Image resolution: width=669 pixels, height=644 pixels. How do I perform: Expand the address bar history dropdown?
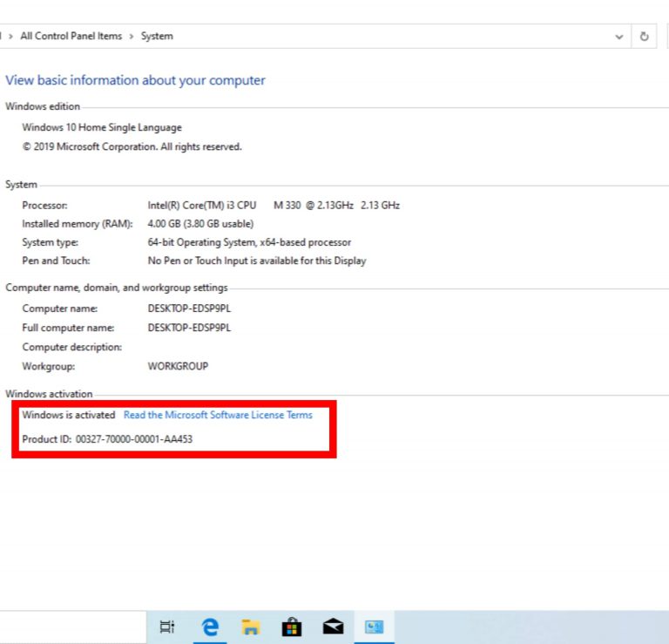pos(619,37)
